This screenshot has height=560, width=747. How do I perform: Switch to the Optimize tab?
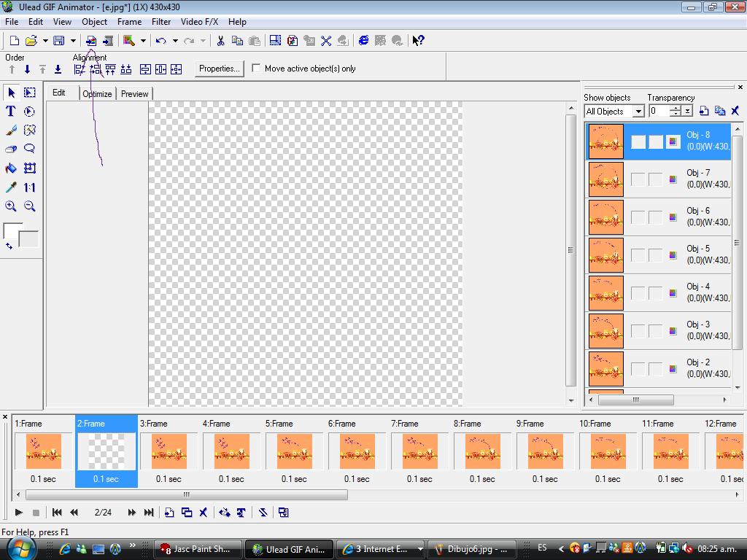(x=97, y=94)
